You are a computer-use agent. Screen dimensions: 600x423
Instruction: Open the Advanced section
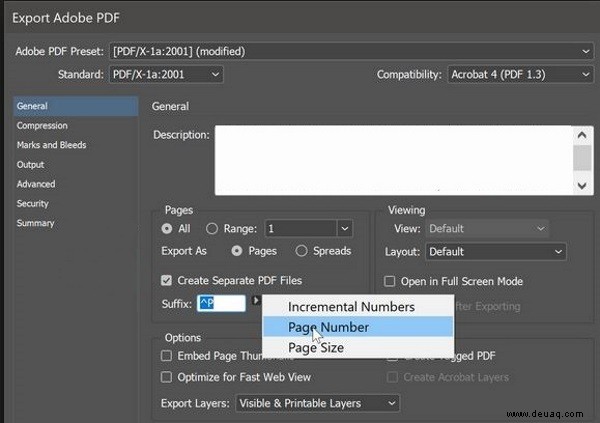(x=36, y=184)
